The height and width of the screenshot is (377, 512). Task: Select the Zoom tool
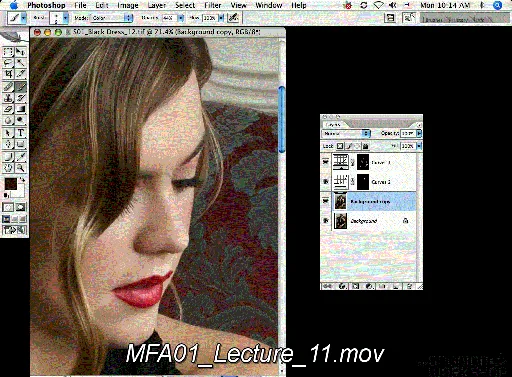tap(20, 168)
